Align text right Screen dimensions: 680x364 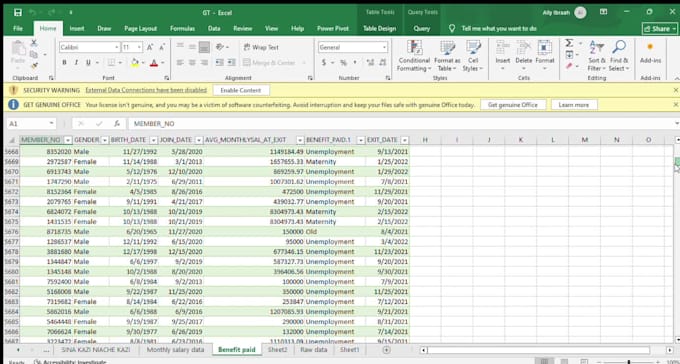coord(204,62)
